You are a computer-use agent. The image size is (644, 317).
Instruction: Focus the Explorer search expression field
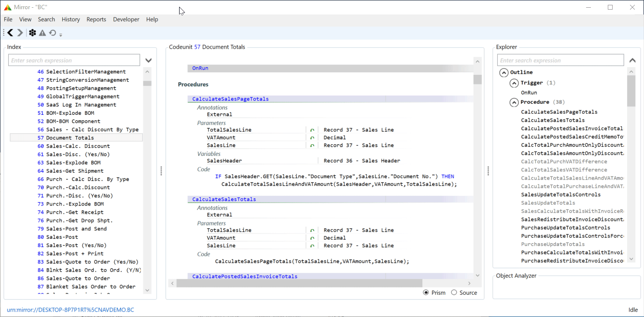(560, 60)
